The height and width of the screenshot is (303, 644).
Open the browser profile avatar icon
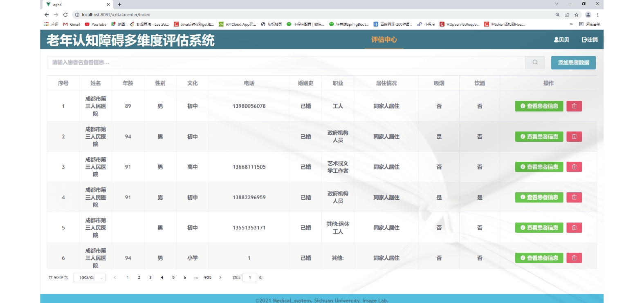588,15
